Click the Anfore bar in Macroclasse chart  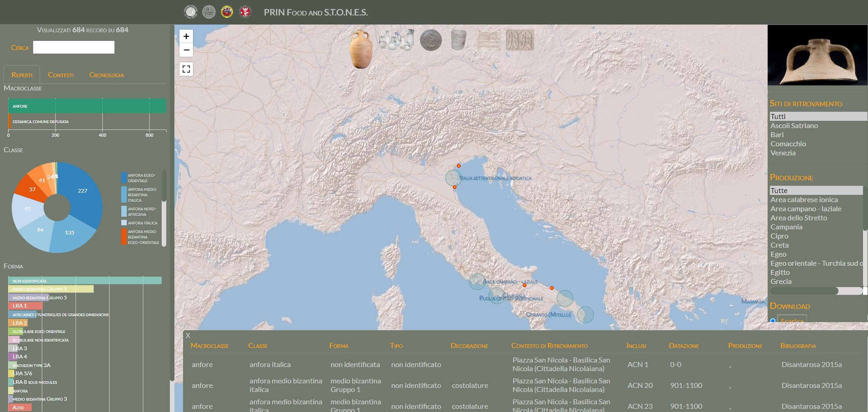pyautogui.click(x=87, y=106)
